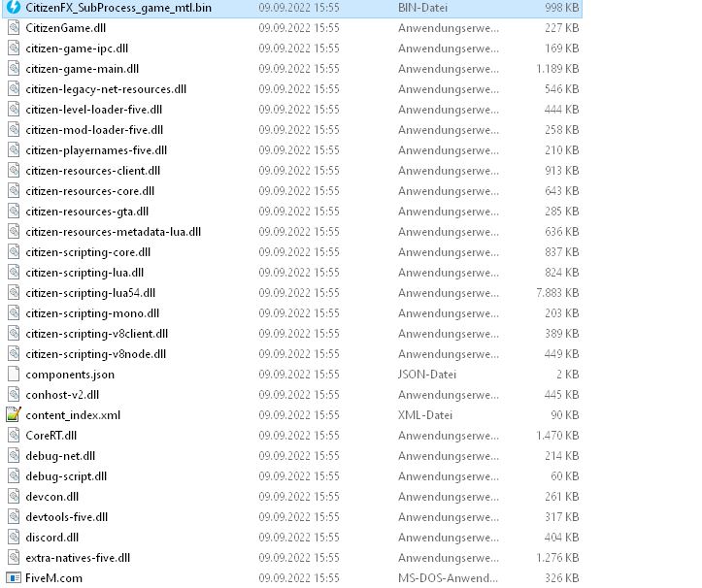This screenshot has width=702, height=588.
Task: Click citizen-resources-metadata-lua.dll icon
Action: (14, 231)
